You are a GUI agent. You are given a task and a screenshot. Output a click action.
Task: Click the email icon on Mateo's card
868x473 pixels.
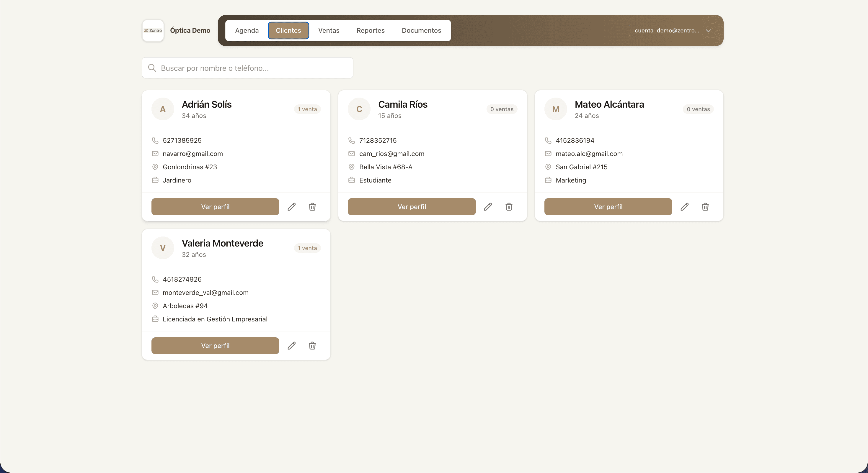click(x=548, y=154)
